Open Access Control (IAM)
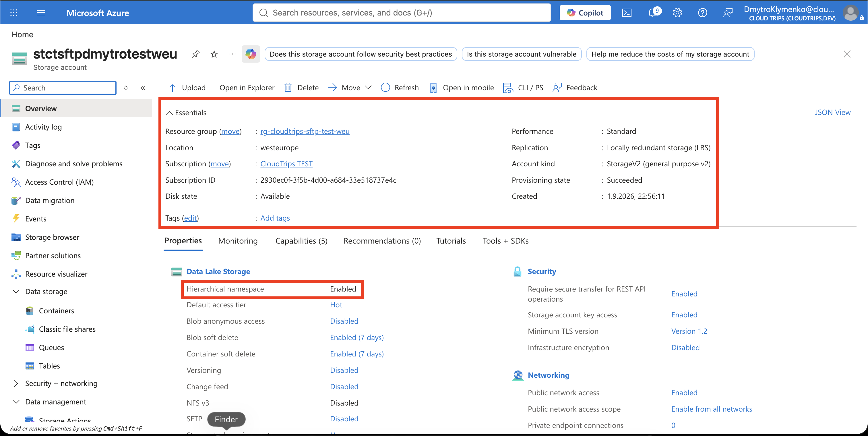 59,182
